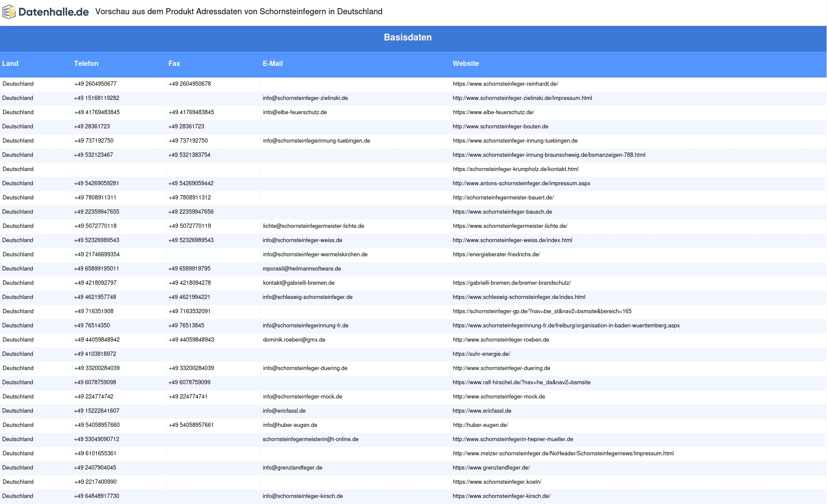Open the schornsteinfeger-kirsch.de website link
Viewport: 827px width, 504px height.
pos(501,496)
